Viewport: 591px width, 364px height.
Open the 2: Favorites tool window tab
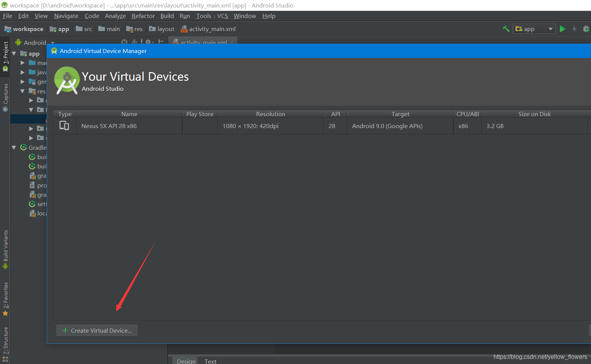[5, 299]
